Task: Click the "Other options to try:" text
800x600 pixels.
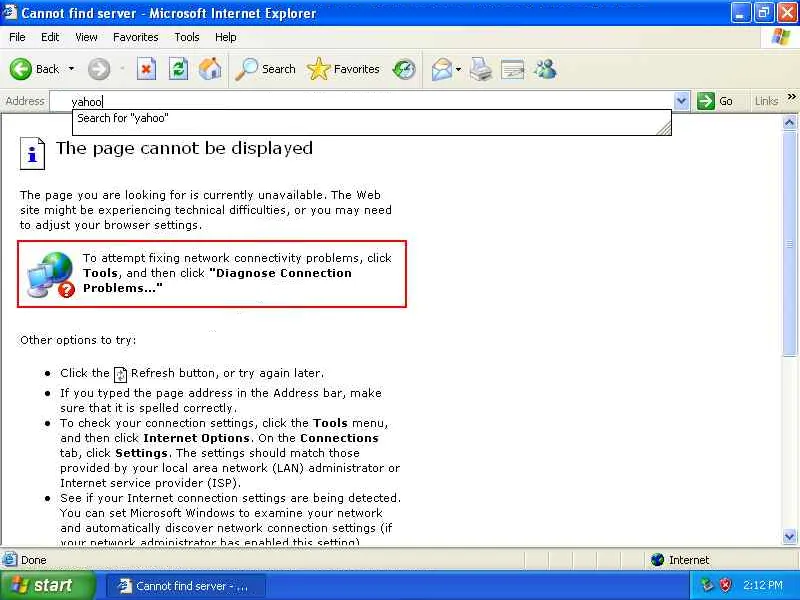Action: click(78, 340)
